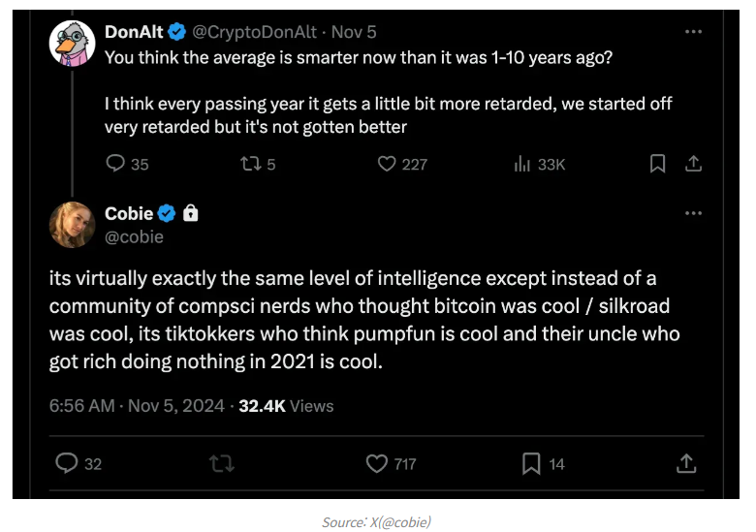This screenshot has width=756, height=532.
Task: Click reply icon on DonAlt's tweet
Action: point(115,164)
